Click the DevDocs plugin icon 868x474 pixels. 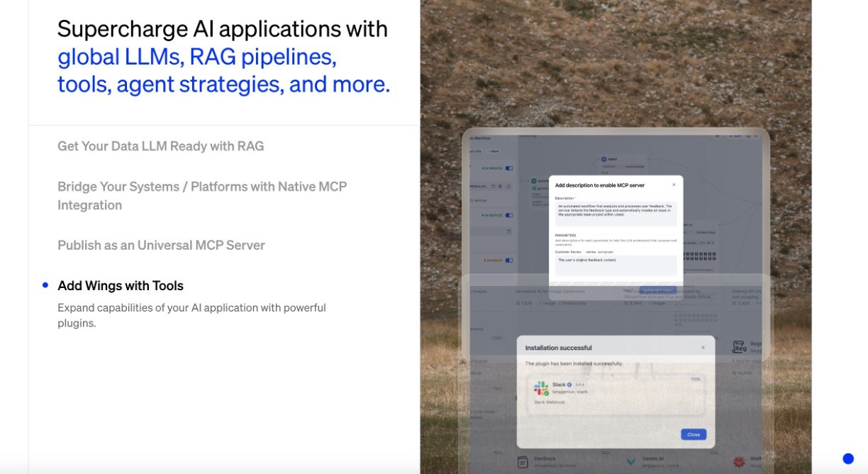point(523,462)
